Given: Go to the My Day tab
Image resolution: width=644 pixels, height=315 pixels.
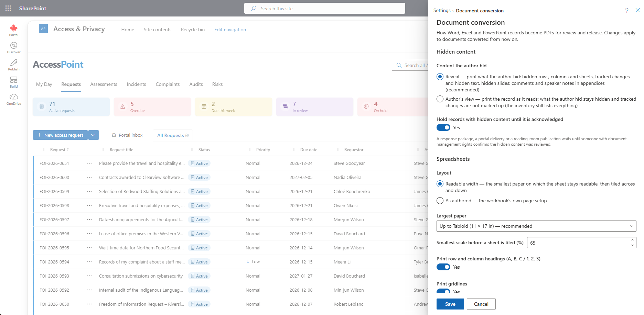Looking at the screenshot, I should coord(44,85).
